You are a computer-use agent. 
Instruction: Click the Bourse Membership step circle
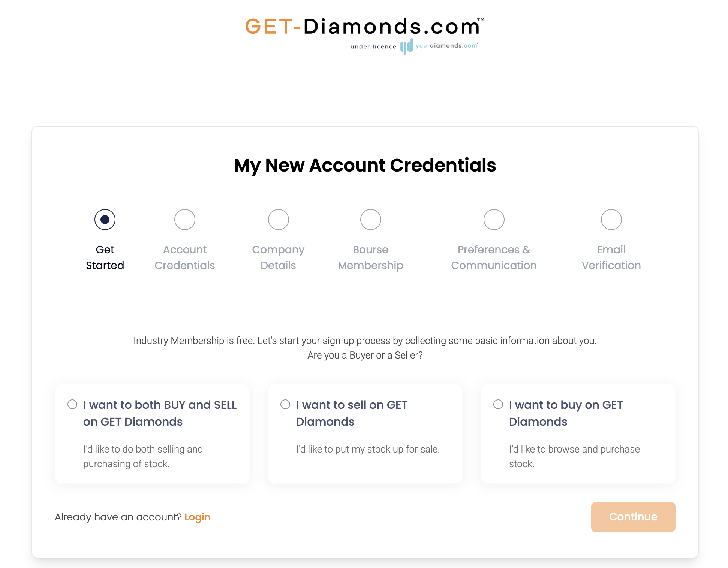pyautogui.click(x=371, y=220)
